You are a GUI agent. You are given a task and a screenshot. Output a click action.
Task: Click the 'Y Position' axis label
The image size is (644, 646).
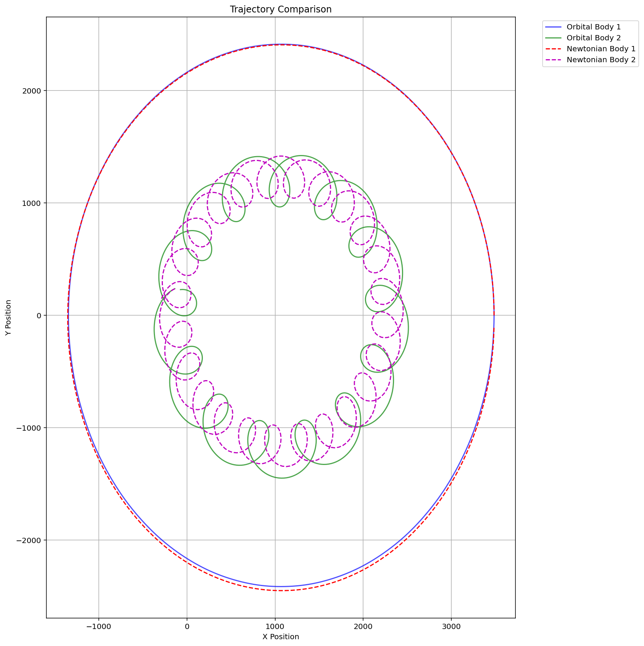coord(8,318)
